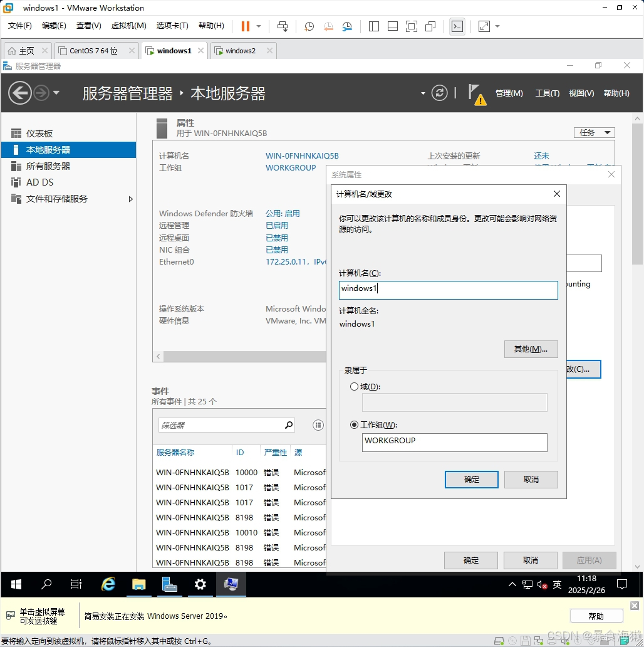
Task: Open File Explorer from the taskbar
Action: (x=139, y=584)
